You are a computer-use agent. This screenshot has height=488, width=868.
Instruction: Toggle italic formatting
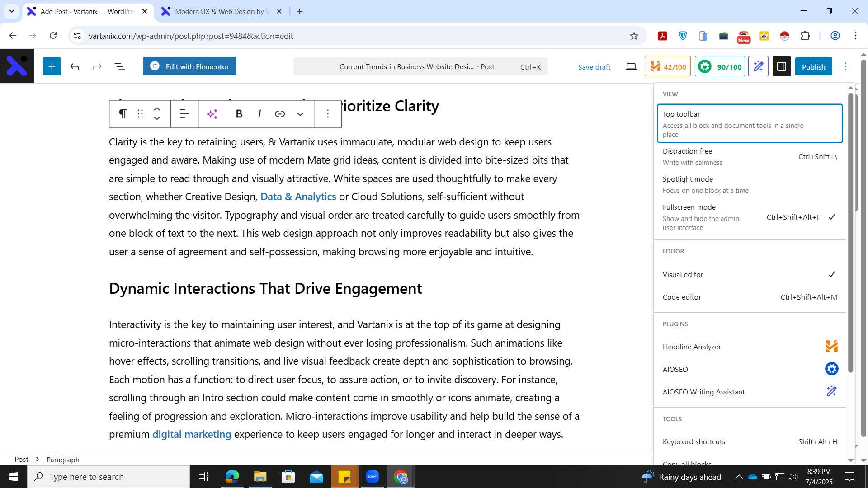[x=259, y=114]
